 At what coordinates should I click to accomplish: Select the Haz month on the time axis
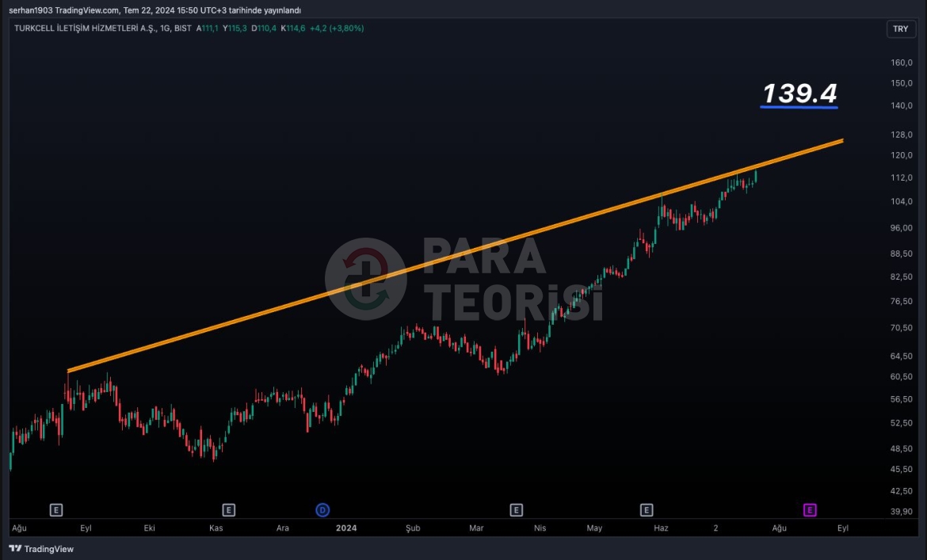(x=661, y=528)
